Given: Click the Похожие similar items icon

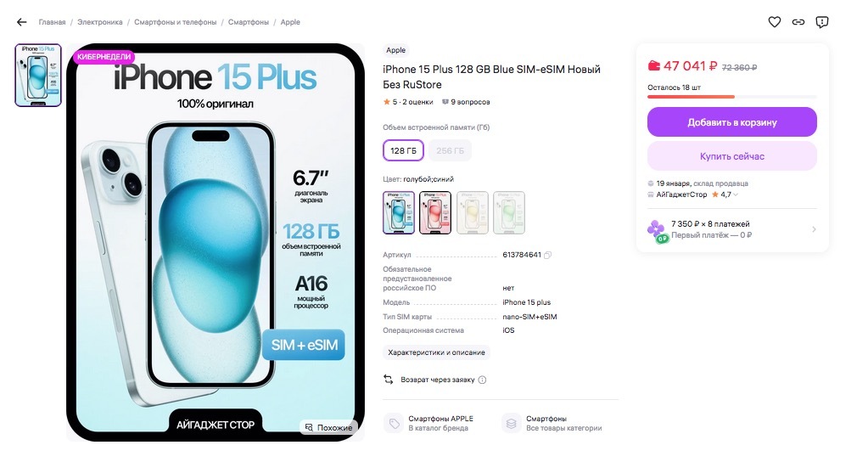Looking at the screenshot, I should [310, 428].
